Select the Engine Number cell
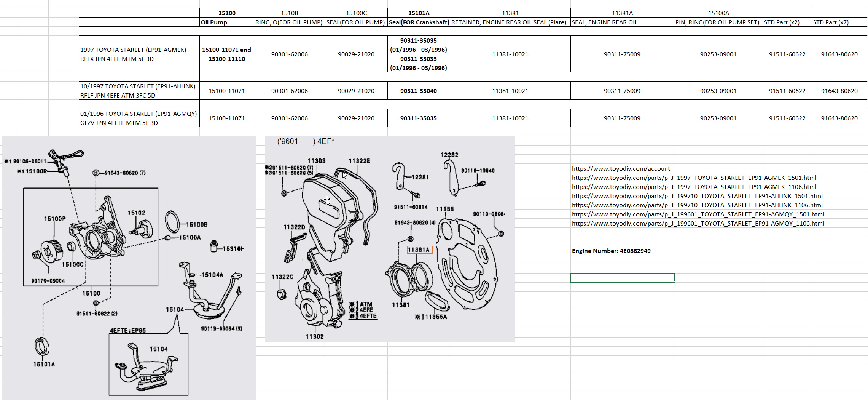 pos(611,251)
